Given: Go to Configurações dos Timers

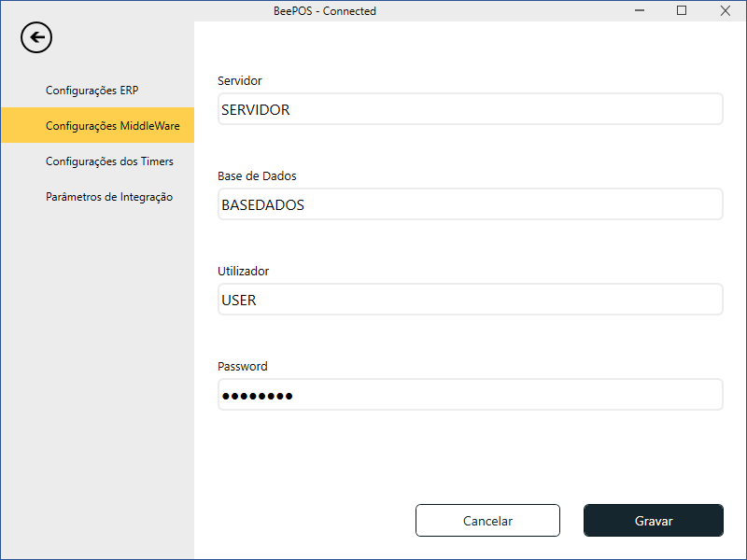Looking at the screenshot, I should (109, 161).
